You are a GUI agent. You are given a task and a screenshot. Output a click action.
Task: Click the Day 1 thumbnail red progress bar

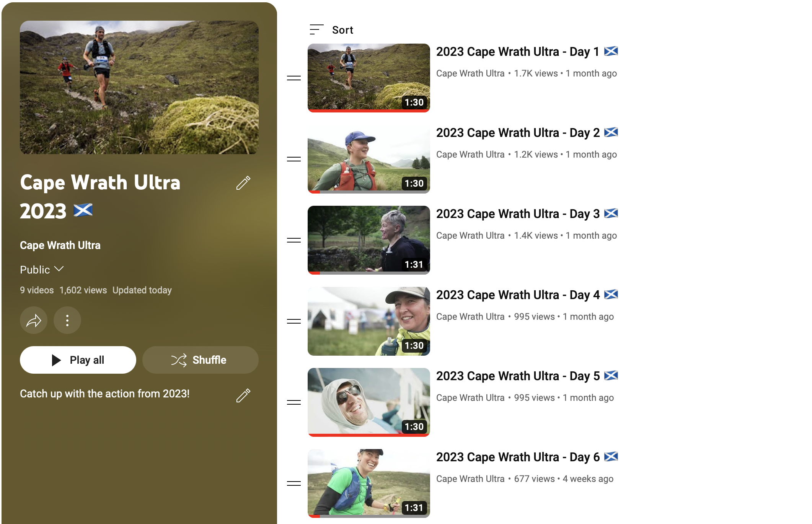point(368,111)
